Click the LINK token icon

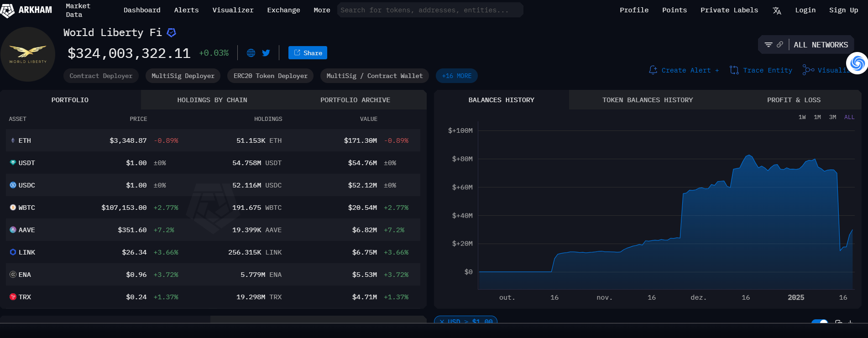13,252
